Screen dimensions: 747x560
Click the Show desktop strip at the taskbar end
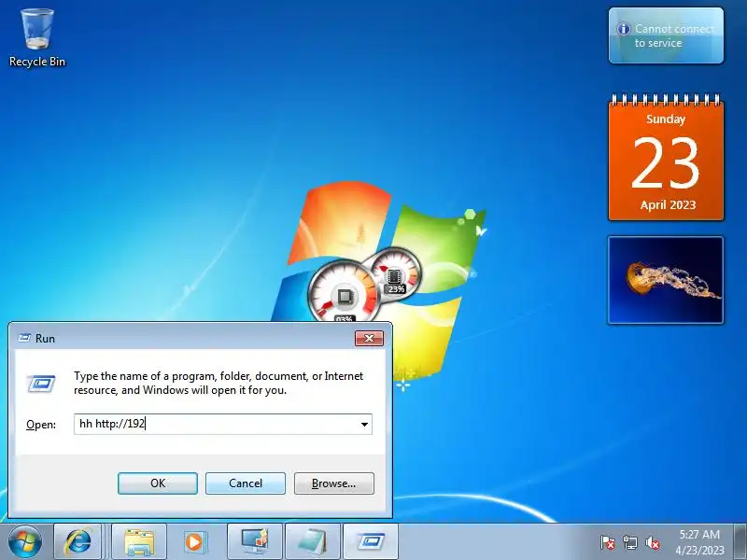click(x=740, y=542)
